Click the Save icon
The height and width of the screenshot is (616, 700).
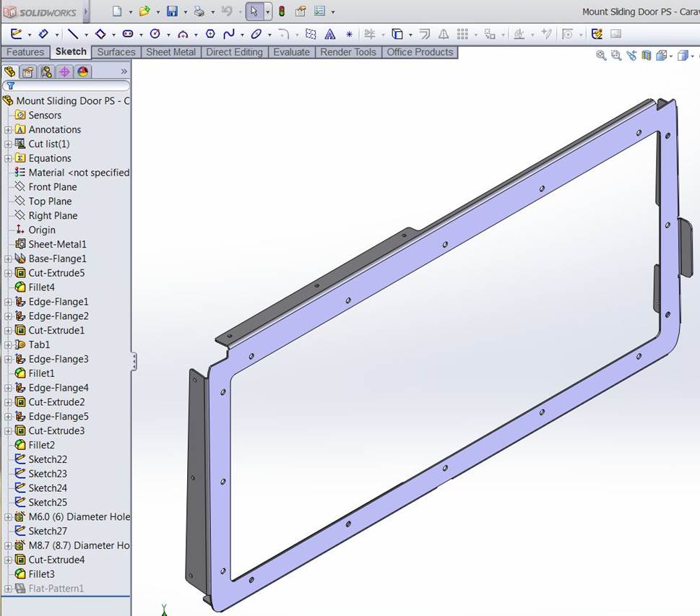pos(172,12)
